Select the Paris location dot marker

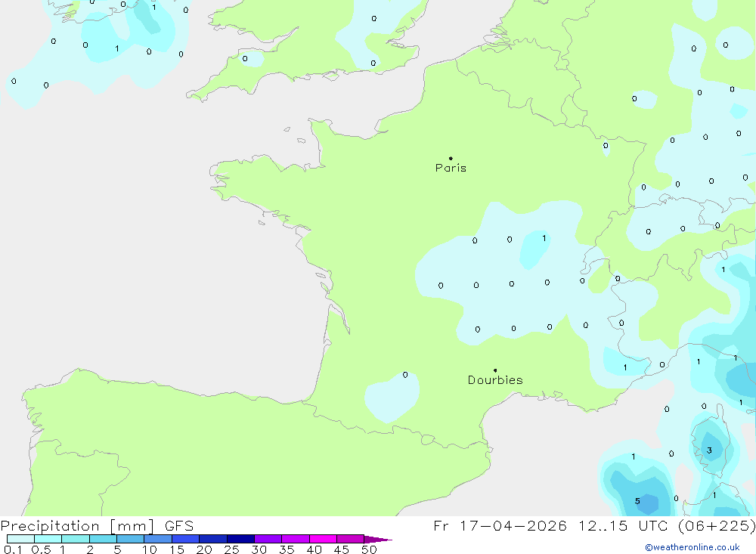[451, 158]
